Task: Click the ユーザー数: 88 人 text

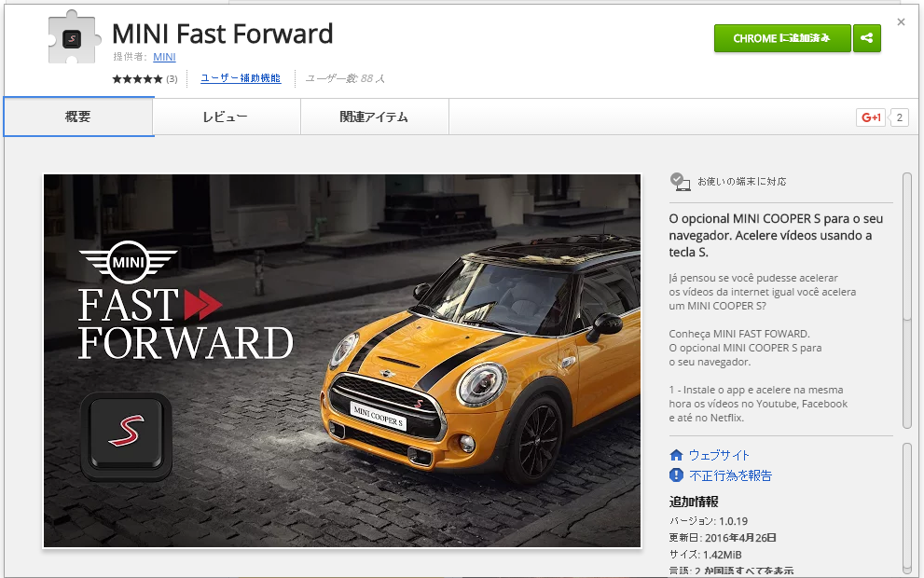Action: (345, 78)
